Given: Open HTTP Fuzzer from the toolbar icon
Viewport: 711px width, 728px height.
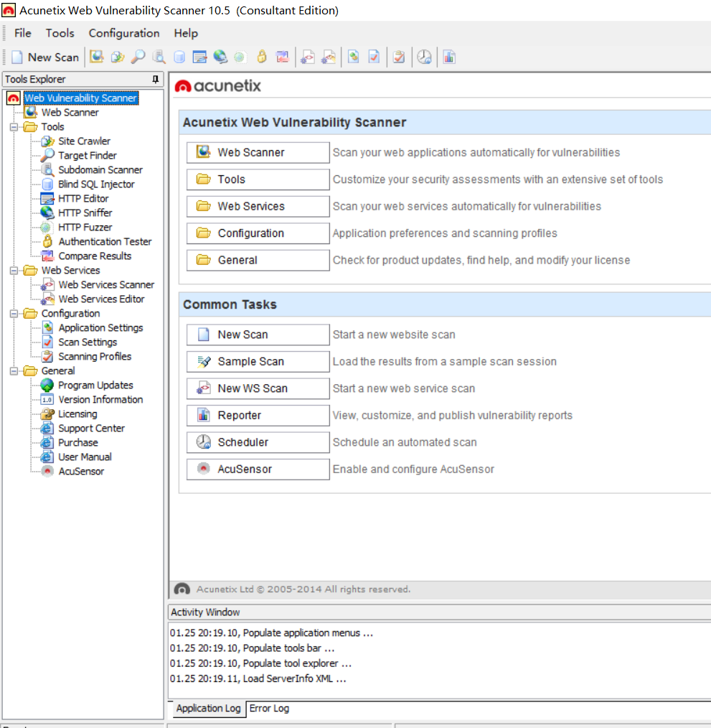Looking at the screenshot, I should tap(240, 57).
